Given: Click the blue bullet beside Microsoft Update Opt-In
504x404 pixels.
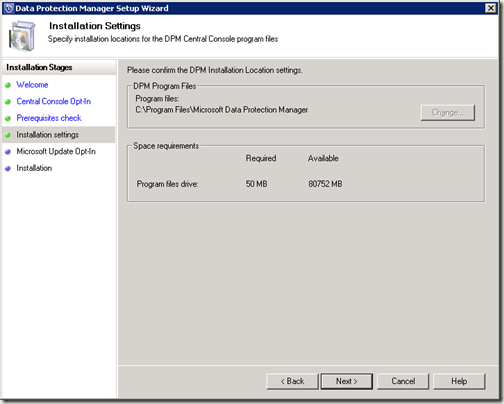Looking at the screenshot, I should point(8,152).
